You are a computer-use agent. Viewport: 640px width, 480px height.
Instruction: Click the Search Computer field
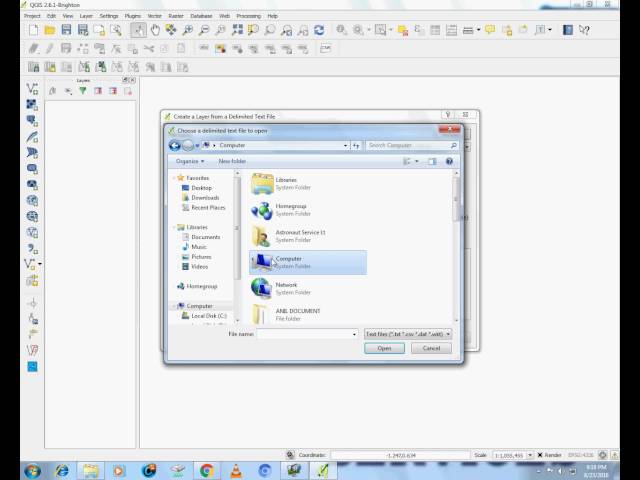point(411,145)
